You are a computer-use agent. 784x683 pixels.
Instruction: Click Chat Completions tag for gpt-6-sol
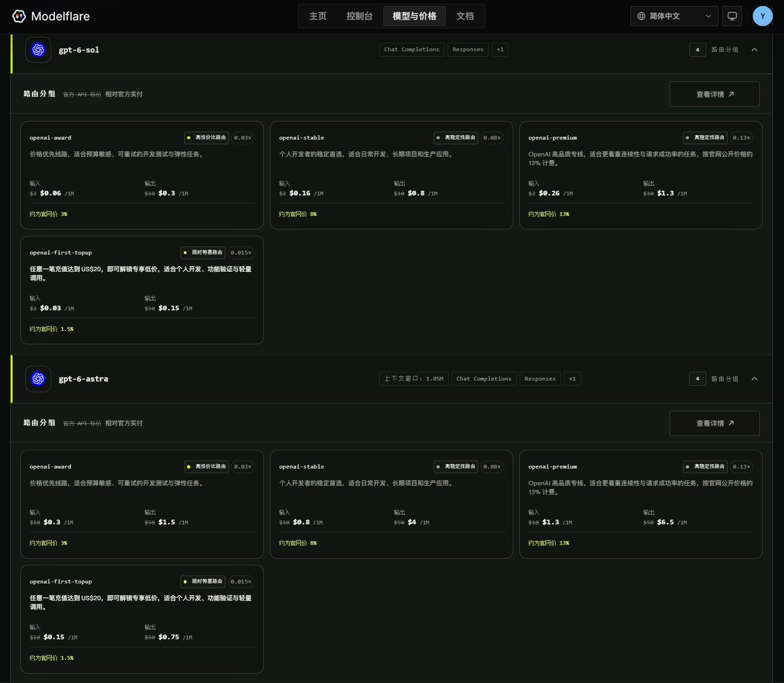(411, 50)
